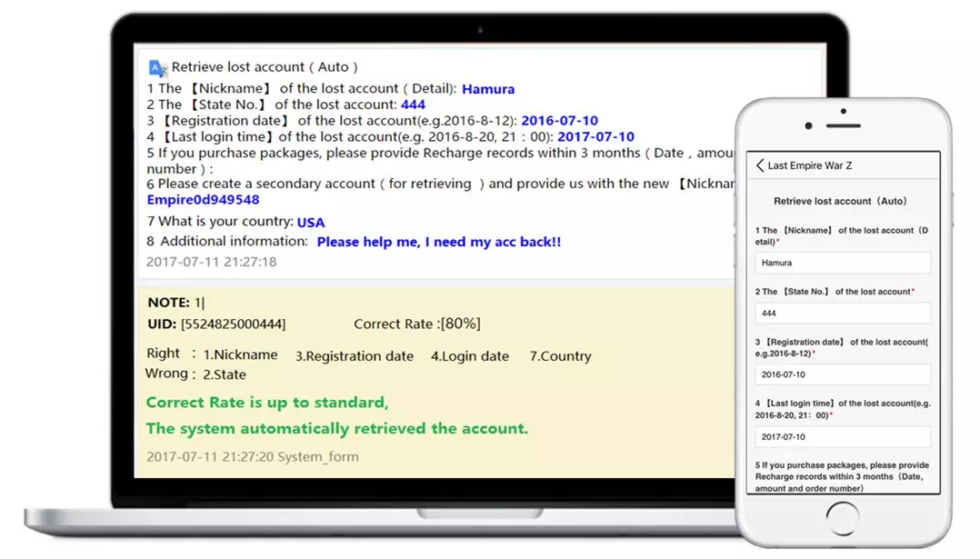
Task: Click the blue 2016-07-10 registration date on laptop
Action: tap(559, 121)
